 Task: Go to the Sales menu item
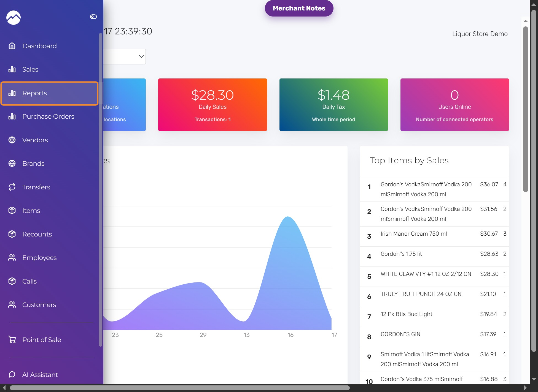point(50,69)
